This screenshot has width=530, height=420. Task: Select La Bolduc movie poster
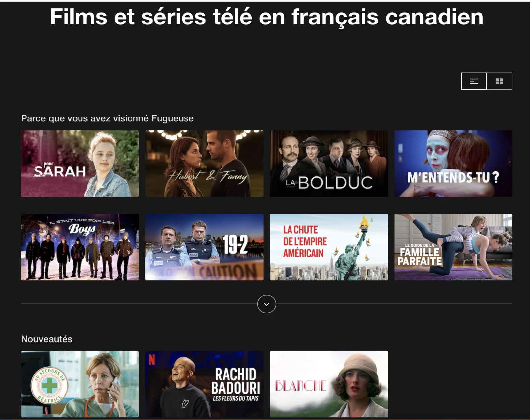pos(329,163)
